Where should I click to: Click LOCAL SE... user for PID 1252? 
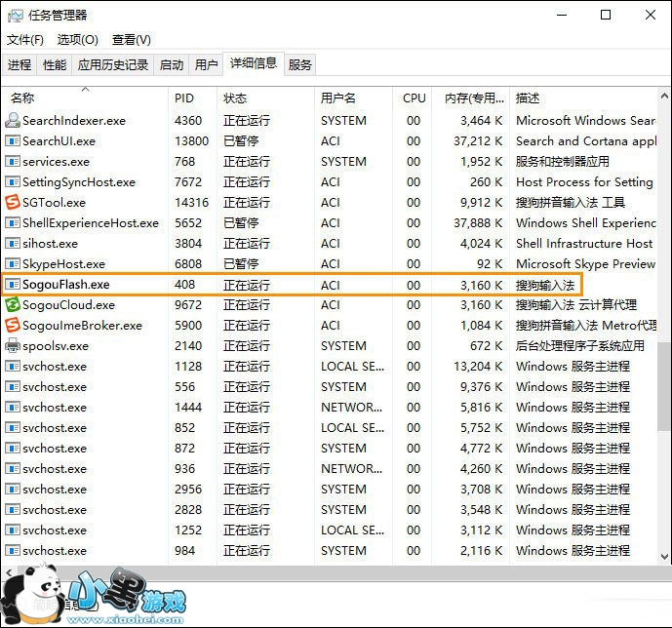(x=352, y=530)
